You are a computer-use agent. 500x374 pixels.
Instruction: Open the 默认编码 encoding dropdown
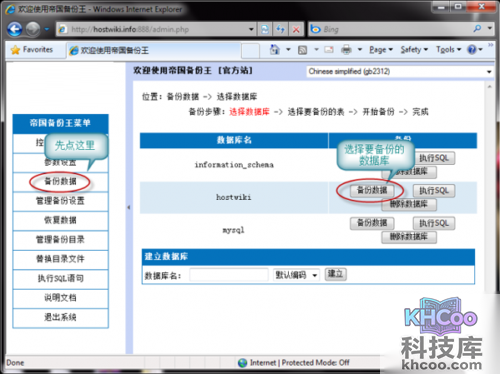click(296, 275)
